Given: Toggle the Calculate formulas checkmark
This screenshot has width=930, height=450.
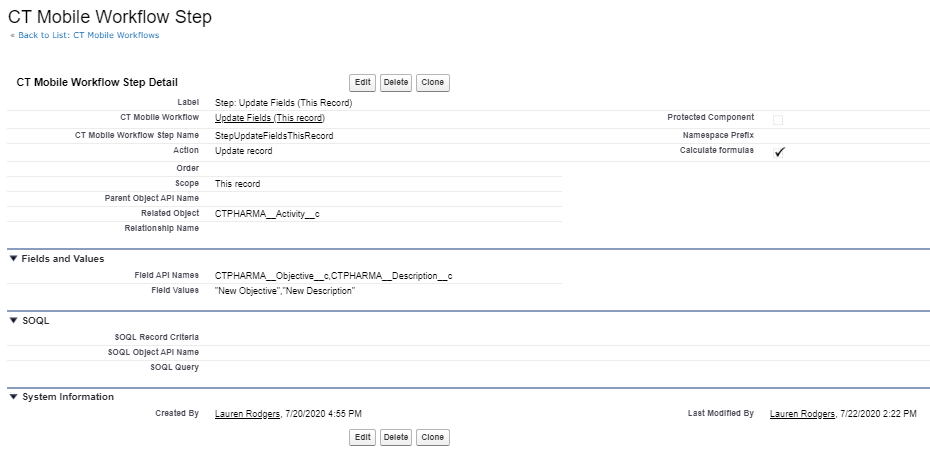Looking at the screenshot, I should click(779, 152).
